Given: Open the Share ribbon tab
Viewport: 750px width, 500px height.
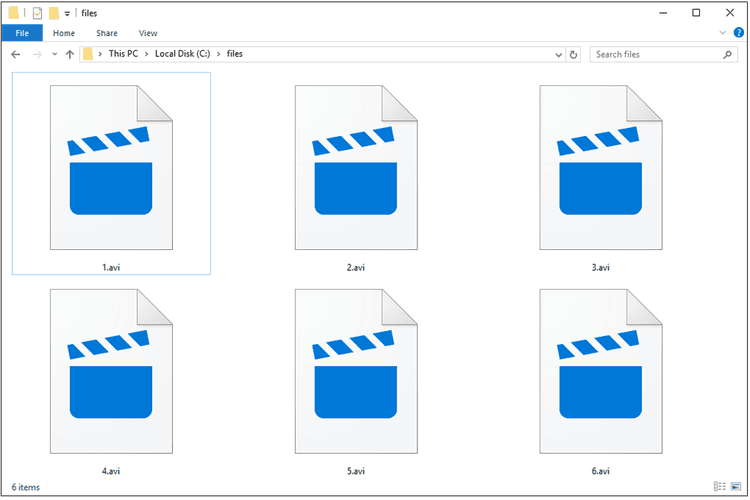Looking at the screenshot, I should (107, 33).
